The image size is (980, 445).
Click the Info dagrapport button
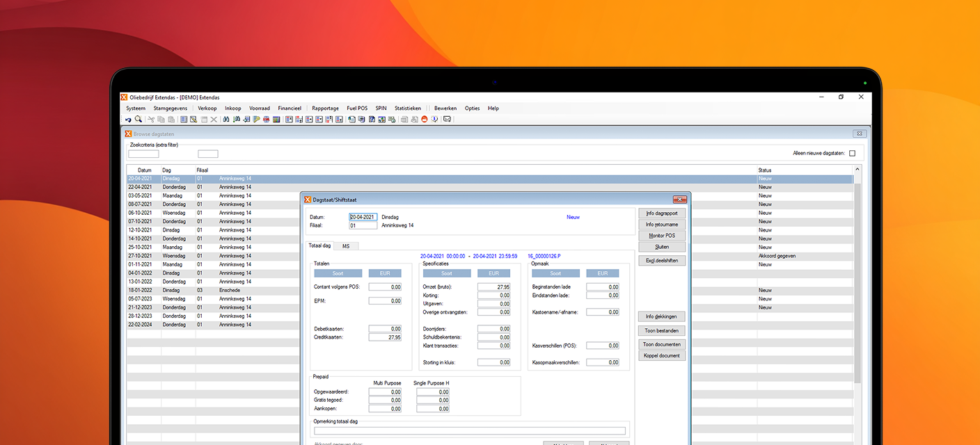click(x=661, y=213)
